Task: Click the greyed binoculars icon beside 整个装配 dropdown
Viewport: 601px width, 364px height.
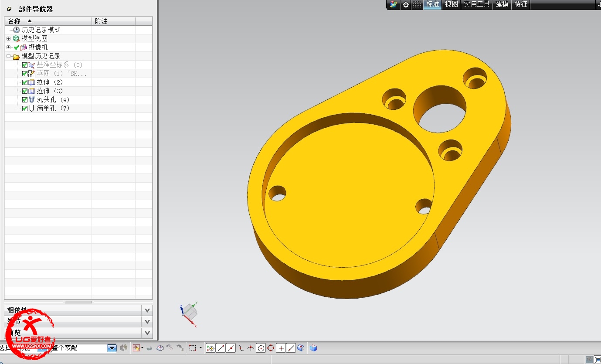Action: click(124, 347)
